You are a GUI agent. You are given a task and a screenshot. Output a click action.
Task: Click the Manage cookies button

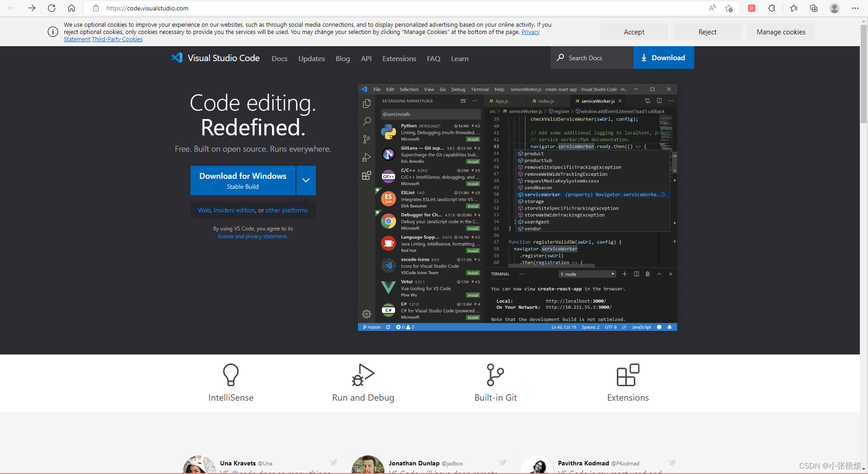click(x=781, y=32)
